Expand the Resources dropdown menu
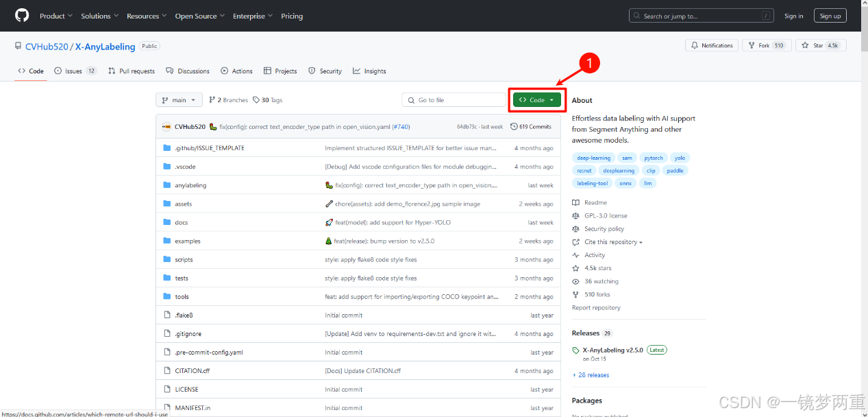 pos(146,16)
